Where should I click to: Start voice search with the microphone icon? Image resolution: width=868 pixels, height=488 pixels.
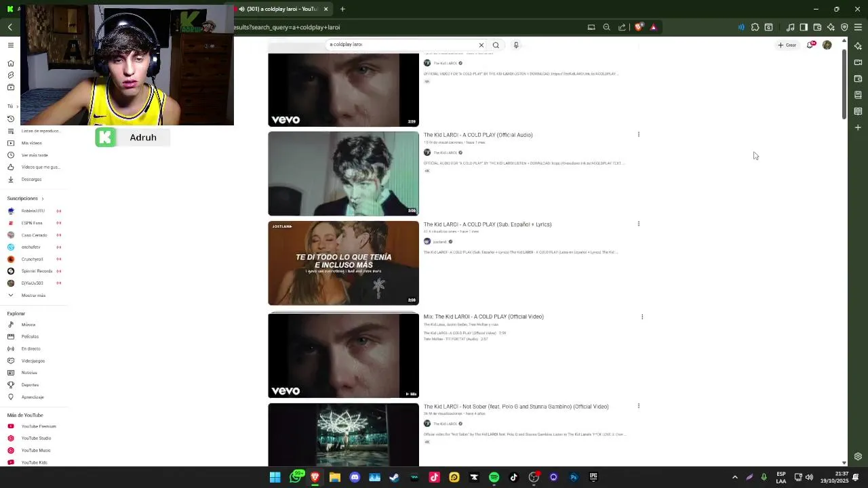(516, 45)
